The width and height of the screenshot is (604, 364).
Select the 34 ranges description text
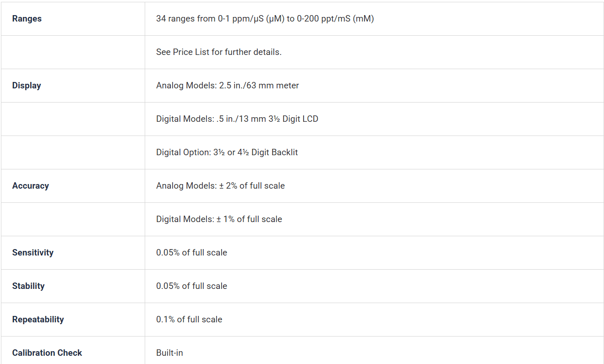tap(265, 19)
